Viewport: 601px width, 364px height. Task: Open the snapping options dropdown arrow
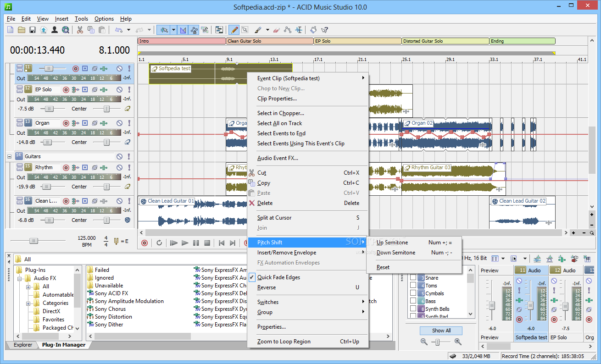point(173,30)
